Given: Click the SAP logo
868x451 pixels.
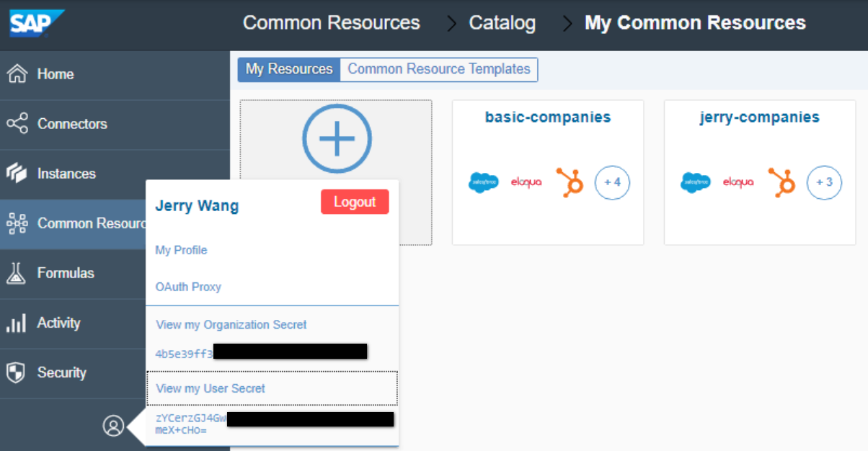Looking at the screenshot, I should click(x=36, y=23).
